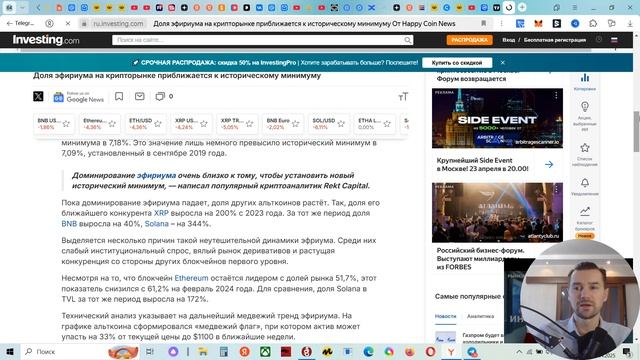The image size is (640, 360).
Task: Open the BNB link in article
Action: point(69,224)
